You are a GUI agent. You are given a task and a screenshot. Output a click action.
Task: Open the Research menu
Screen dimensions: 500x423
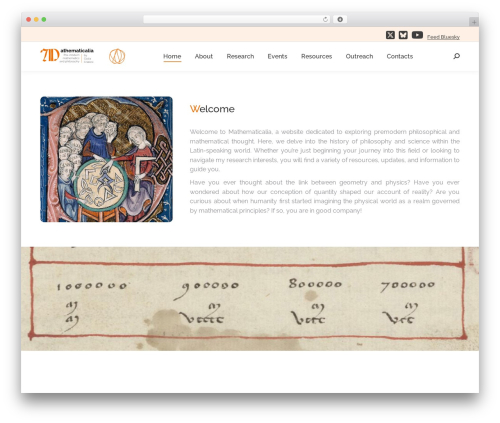click(x=240, y=56)
